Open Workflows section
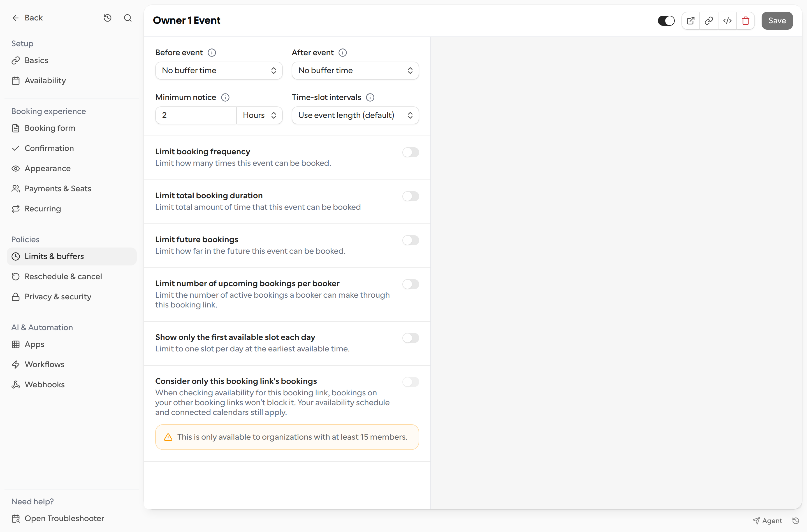This screenshot has height=532, width=807. pos(72,364)
